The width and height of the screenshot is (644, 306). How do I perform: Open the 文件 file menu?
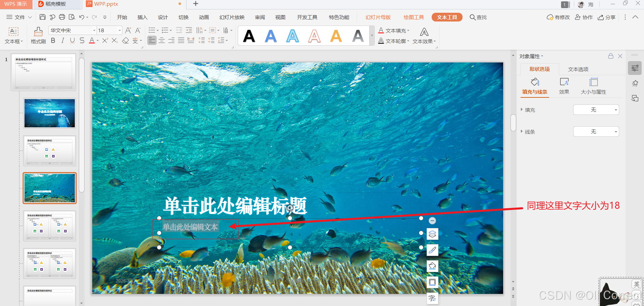point(19,17)
